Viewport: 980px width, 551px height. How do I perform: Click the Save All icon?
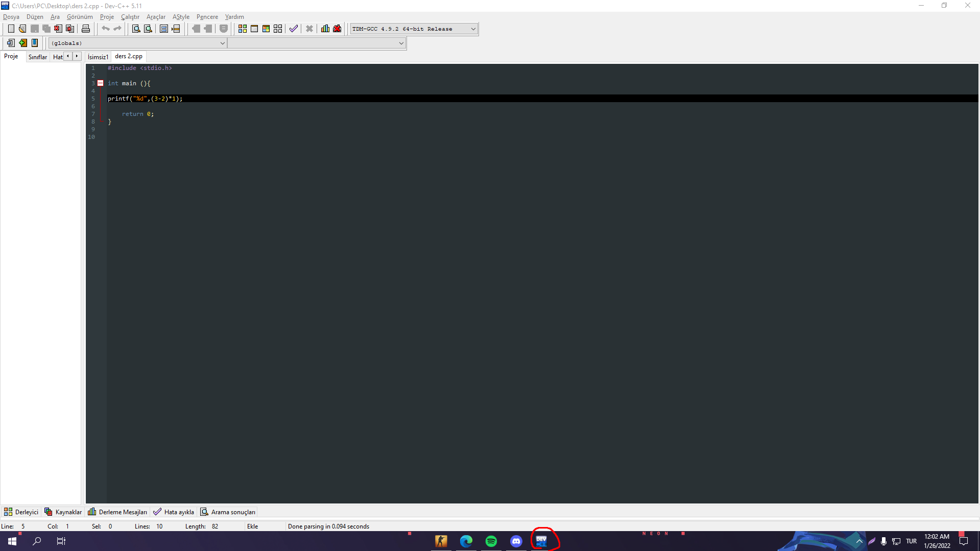pyautogui.click(x=46, y=29)
